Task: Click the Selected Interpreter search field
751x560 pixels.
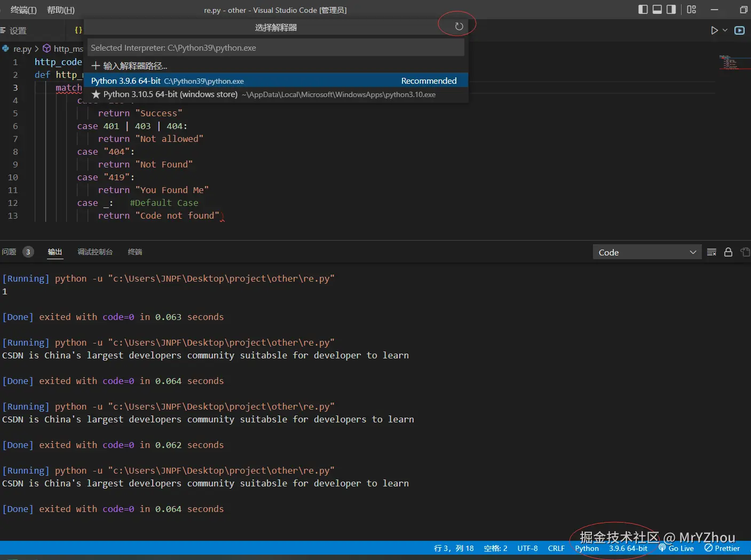Action: pos(276,48)
